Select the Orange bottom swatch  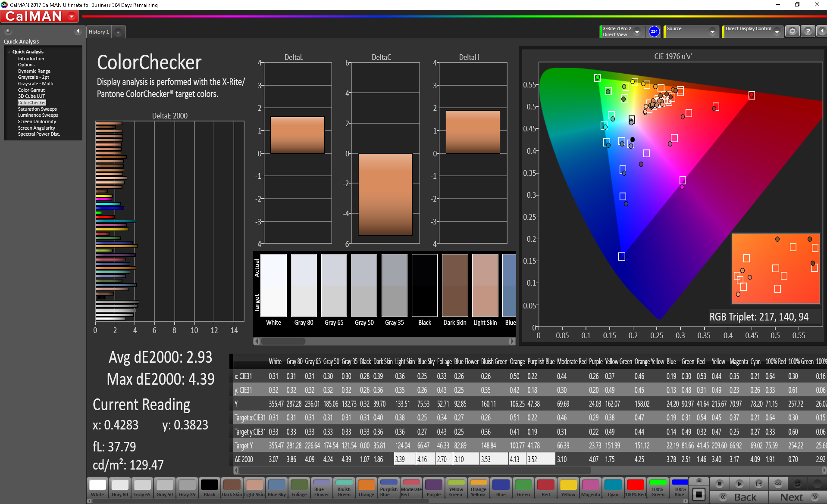tap(367, 488)
